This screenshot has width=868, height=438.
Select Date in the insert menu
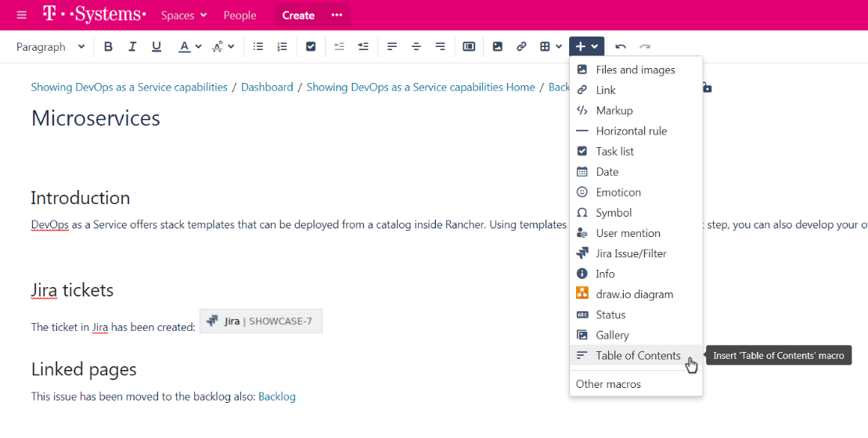tap(636, 172)
